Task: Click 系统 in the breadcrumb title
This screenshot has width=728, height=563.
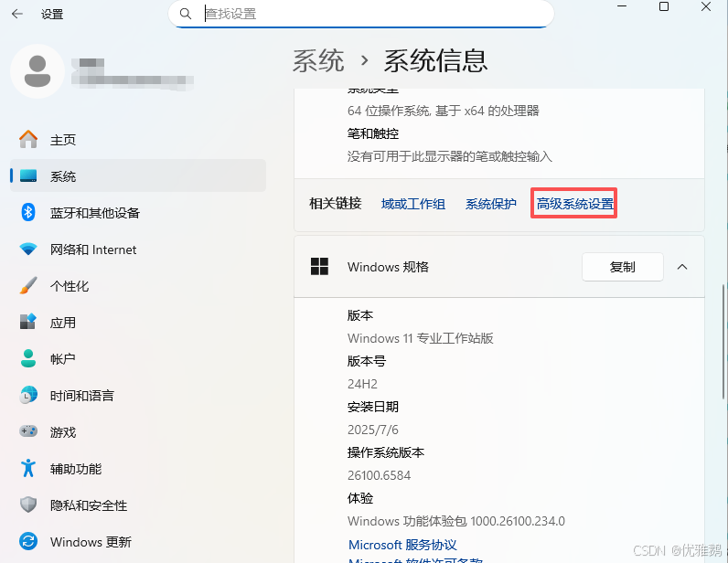Action: click(318, 61)
